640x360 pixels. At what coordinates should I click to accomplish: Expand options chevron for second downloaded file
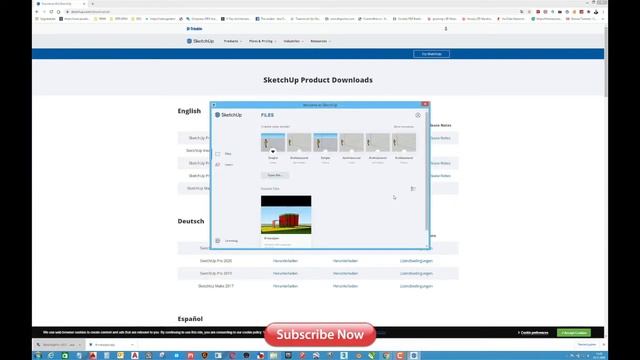132,345
